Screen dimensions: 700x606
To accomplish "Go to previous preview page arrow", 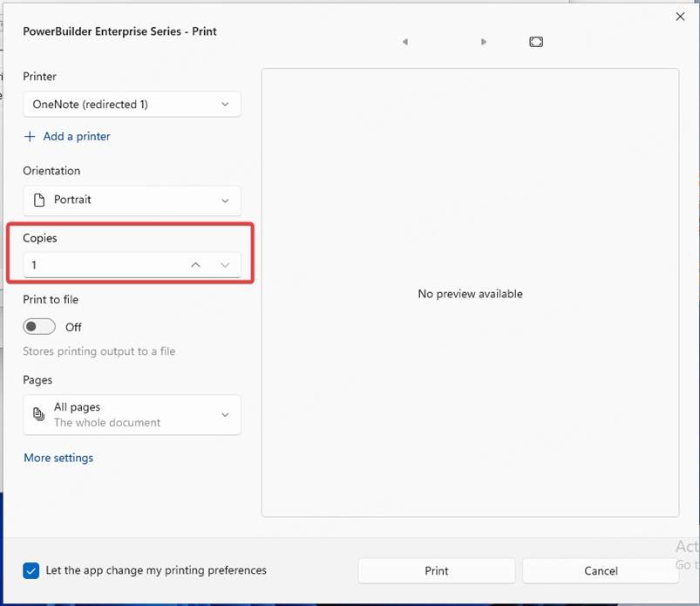I will coord(405,42).
